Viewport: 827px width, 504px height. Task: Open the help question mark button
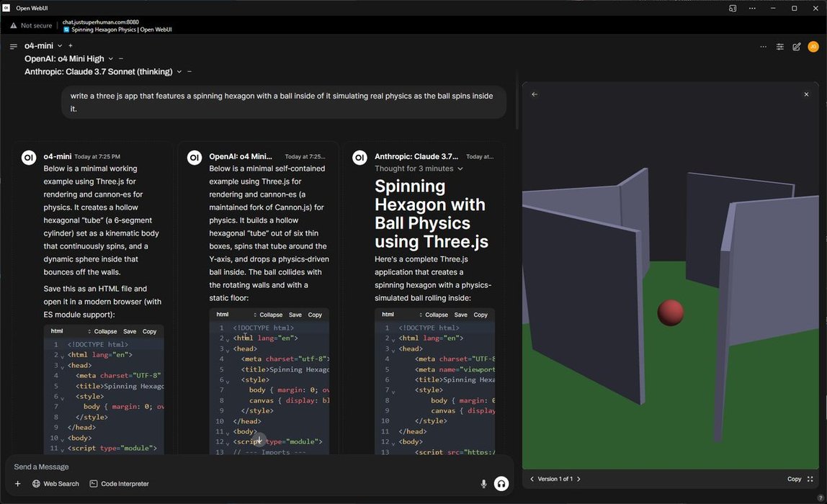[x=820, y=498]
